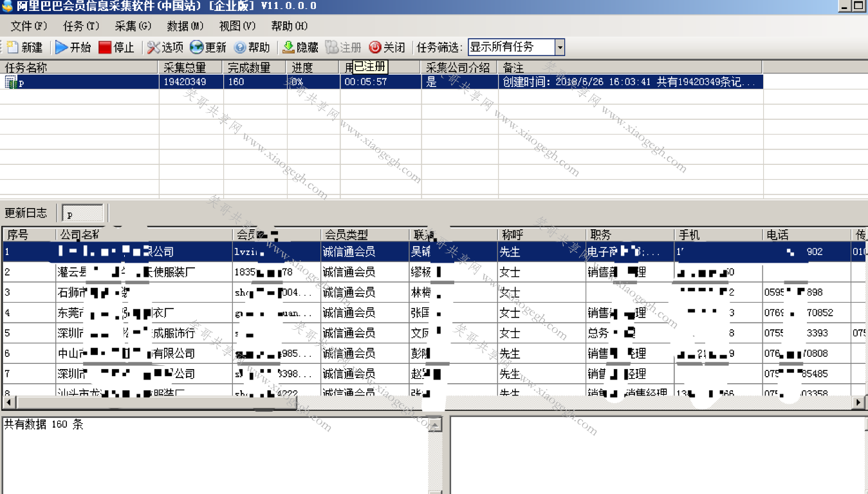Image resolution: width=868 pixels, height=494 pixels.
Task: Click the data grid's horizontal scrollbar right arrow
Action: pyautogui.click(x=859, y=403)
